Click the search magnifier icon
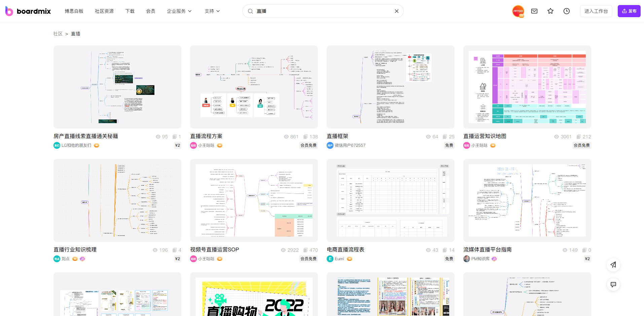Screen dimensions: 644x316 250,11
